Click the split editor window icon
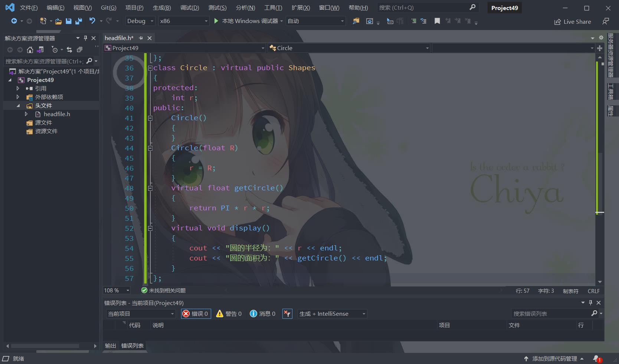619x364 pixels. pos(600,48)
